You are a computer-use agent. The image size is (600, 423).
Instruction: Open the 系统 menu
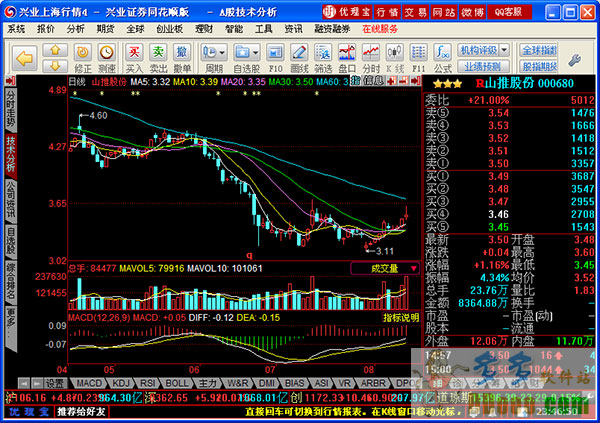16,29
